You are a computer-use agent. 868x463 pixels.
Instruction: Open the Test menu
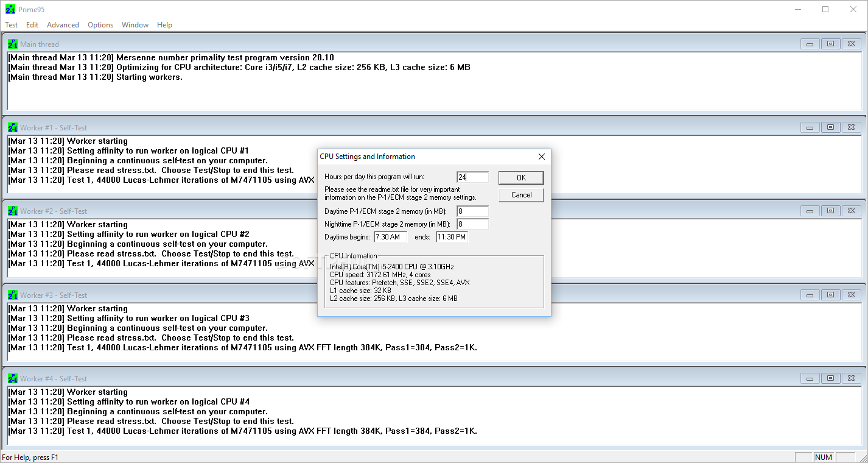point(12,25)
